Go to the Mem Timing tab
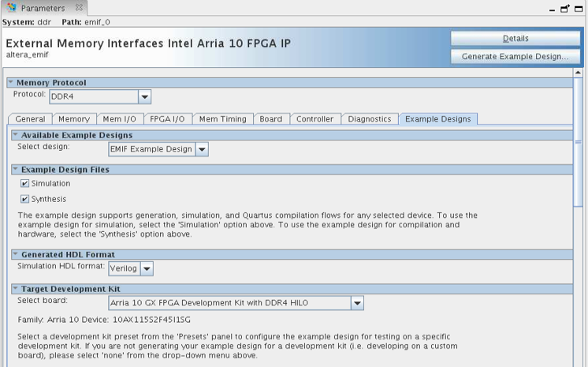The height and width of the screenshot is (367, 588). tap(223, 119)
